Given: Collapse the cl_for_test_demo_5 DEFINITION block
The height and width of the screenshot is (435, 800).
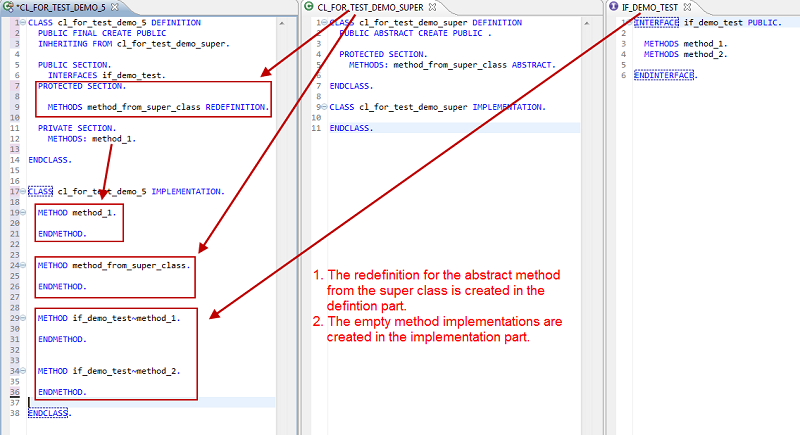Looking at the screenshot, I should point(23,22).
